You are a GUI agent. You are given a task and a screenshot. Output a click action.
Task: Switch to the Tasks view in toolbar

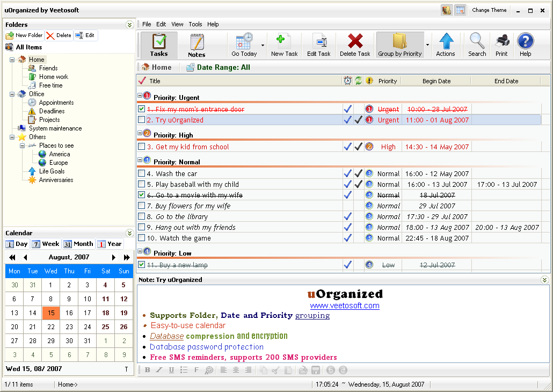point(159,45)
